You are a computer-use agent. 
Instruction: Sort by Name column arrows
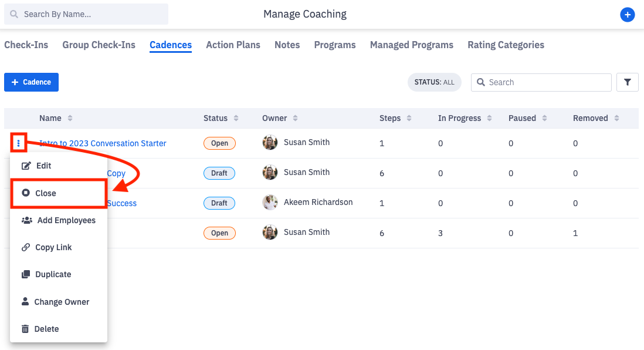70,118
